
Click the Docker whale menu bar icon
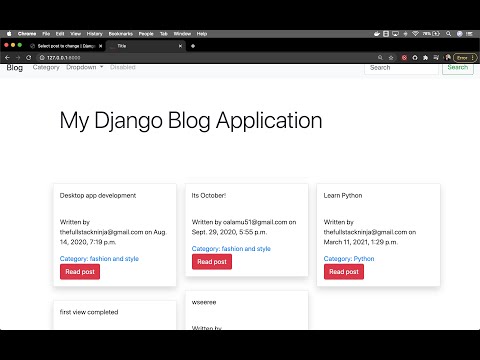click(x=377, y=34)
